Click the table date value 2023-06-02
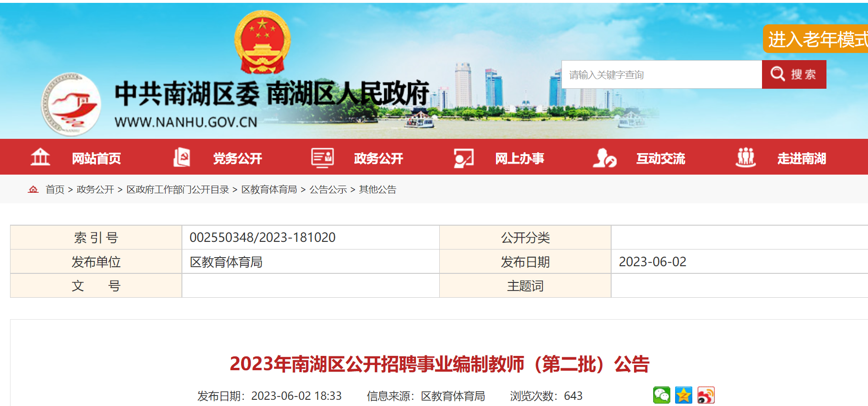The height and width of the screenshot is (406, 868). [x=653, y=261]
